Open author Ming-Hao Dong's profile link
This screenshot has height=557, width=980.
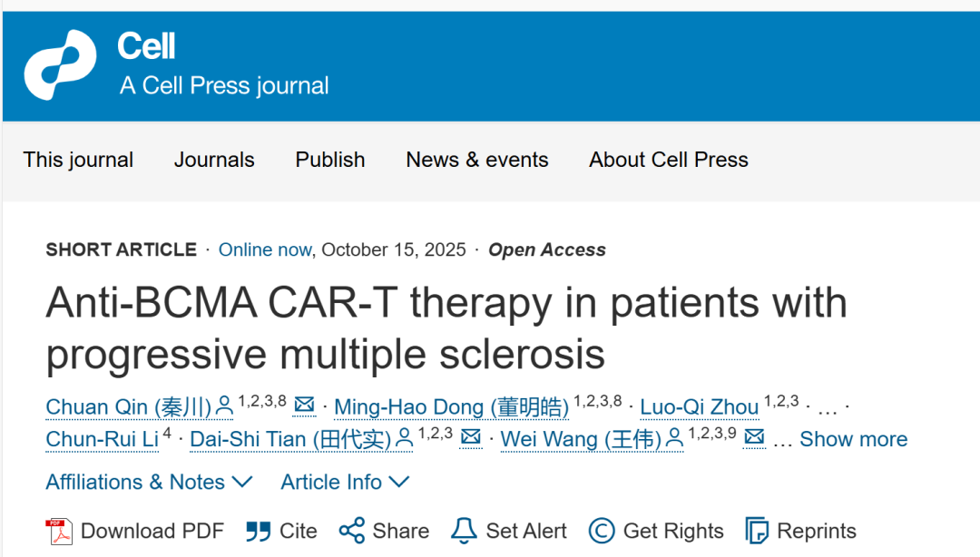[x=451, y=407]
